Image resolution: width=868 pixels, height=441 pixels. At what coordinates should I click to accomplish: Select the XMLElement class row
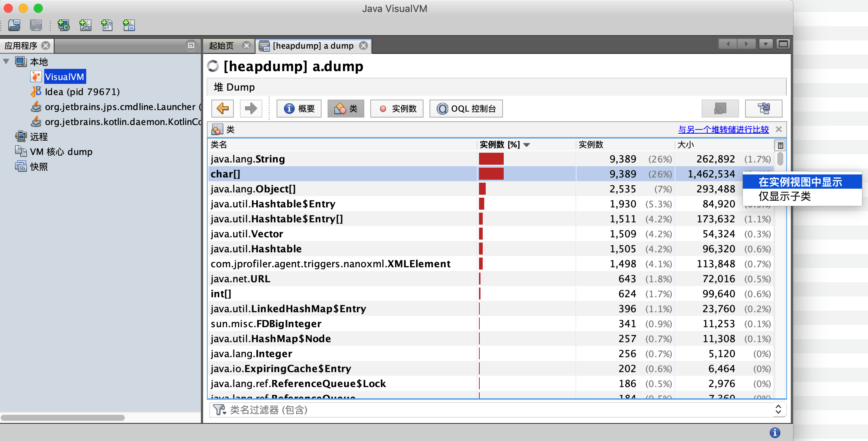pos(491,264)
